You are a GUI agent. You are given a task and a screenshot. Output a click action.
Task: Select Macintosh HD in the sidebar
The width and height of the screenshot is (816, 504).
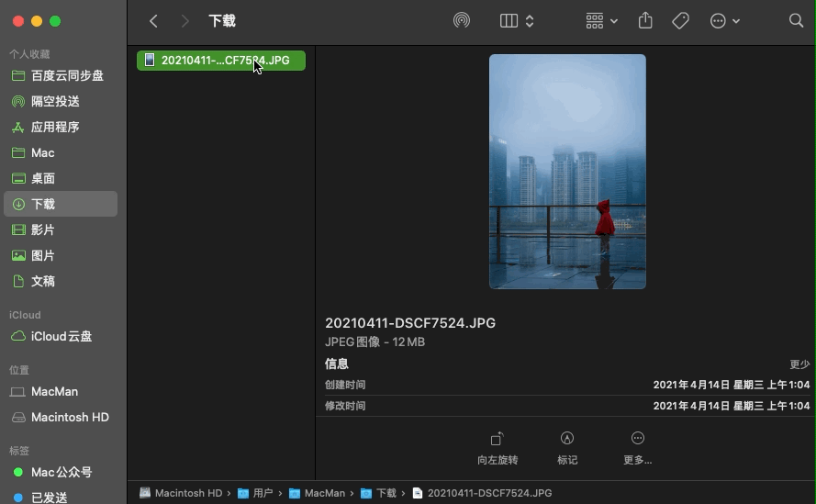coord(61,417)
